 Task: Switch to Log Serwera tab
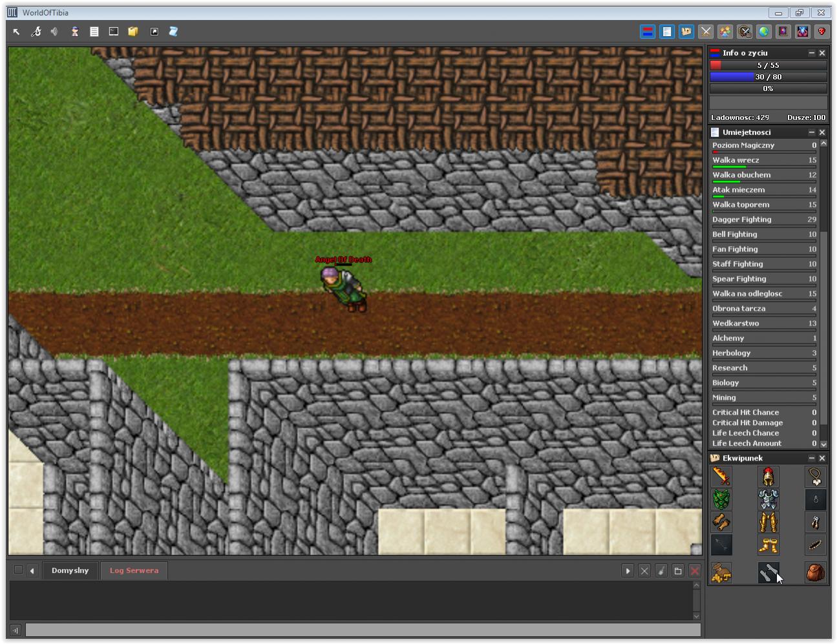pos(134,570)
